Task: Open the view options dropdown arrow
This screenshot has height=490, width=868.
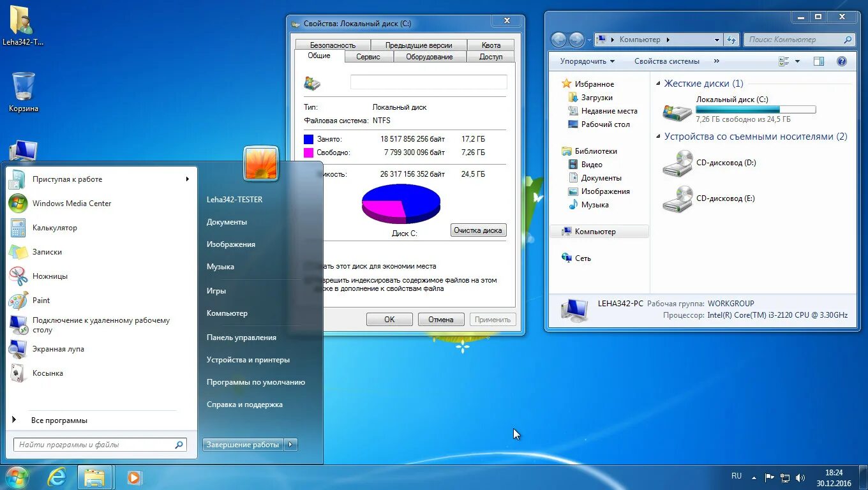Action: click(x=797, y=61)
